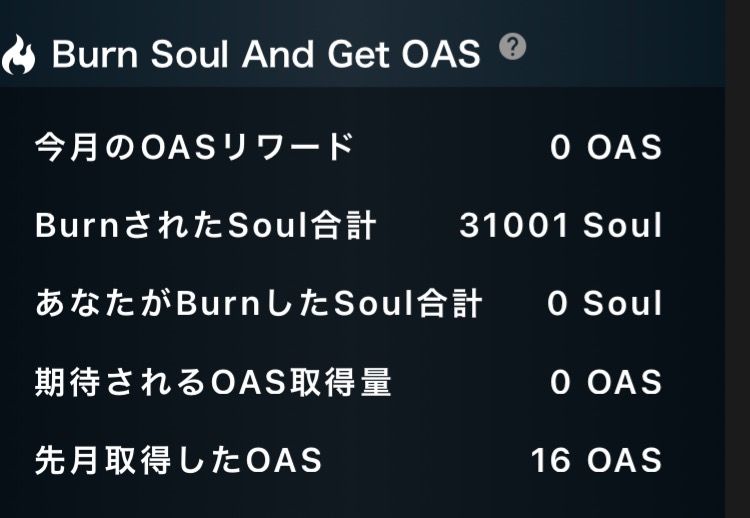Click the number 0 in the あなたがBurnしたSoul合計 row
Screen dimensions: 750x518
click(x=558, y=304)
